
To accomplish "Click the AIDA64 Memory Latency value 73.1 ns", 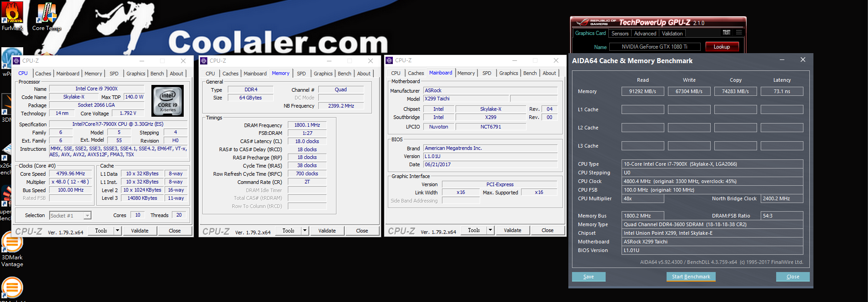I will 782,91.
